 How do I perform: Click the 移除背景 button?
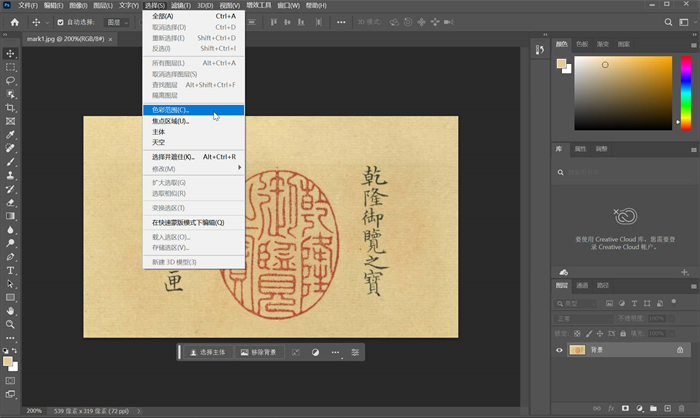(x=259, y=353)
